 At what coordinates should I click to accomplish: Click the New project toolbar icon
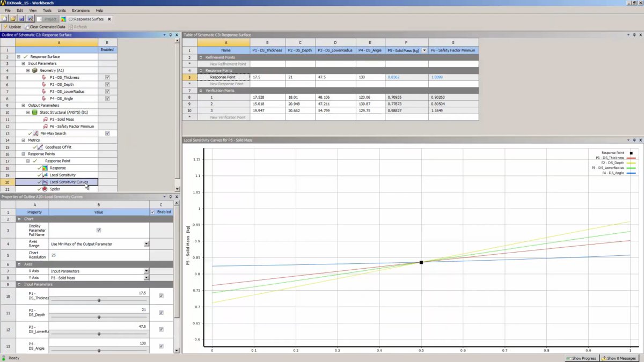pyautogui.click(x=5, y=19)
